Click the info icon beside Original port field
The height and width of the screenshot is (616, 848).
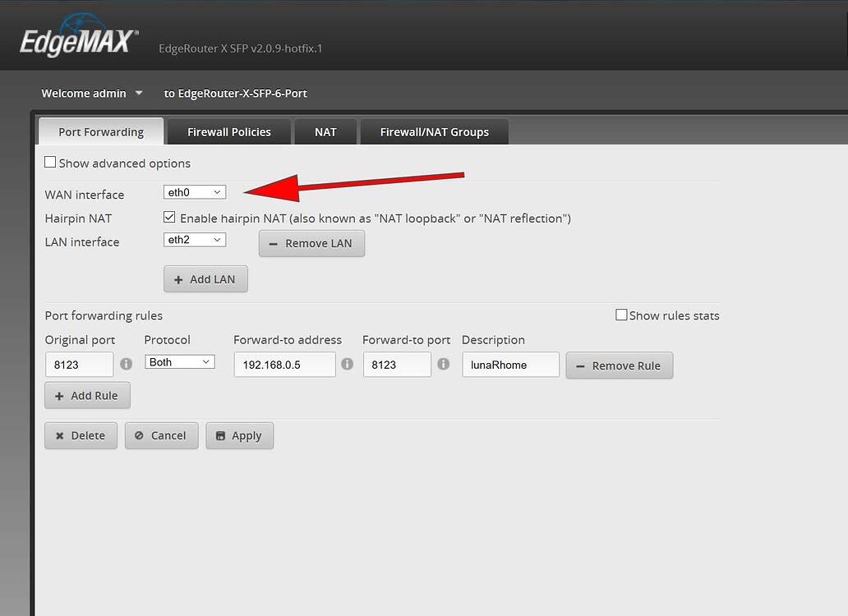click(x=126, y=364)
